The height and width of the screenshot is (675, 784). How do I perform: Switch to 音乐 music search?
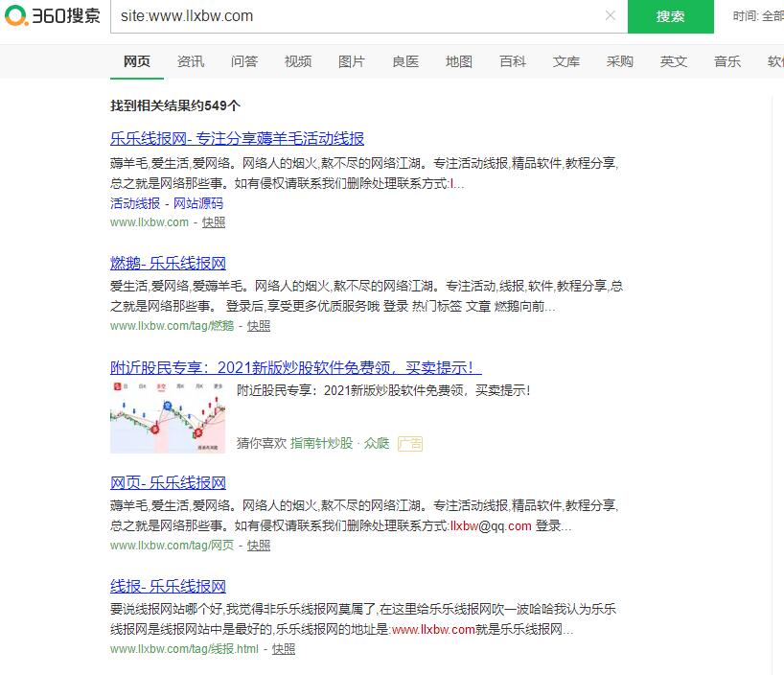[x=727, y=60]
